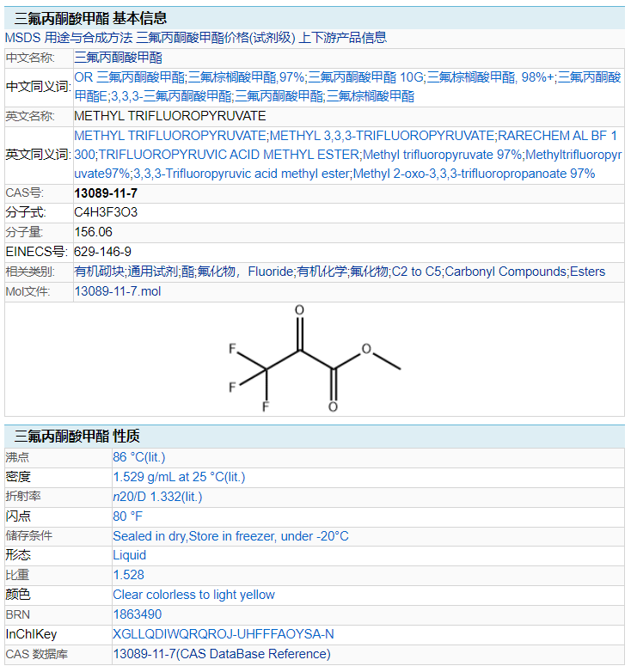This screenshot has width=631, height=672.
Task: Open 有机砌块 category link
Action: (99, 272)
